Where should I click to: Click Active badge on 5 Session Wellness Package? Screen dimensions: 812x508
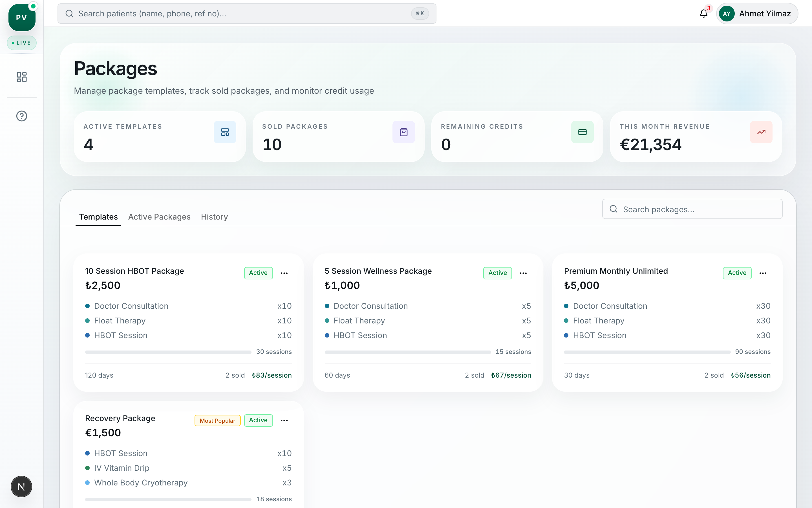(x=498, y=273)
